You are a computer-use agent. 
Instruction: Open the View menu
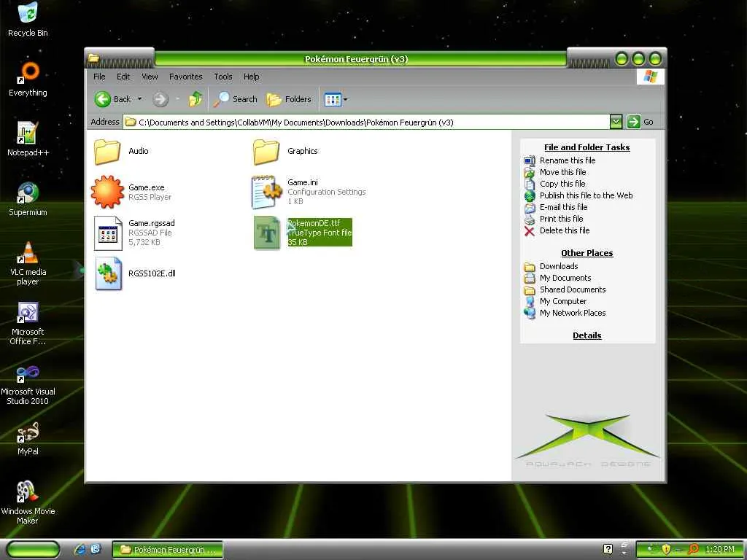pyautogui.click(x=150, y=77)
